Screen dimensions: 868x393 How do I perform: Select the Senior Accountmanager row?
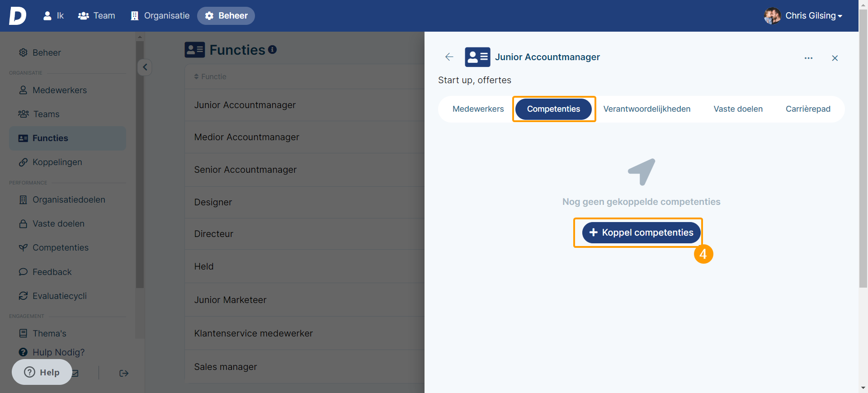[x=305, y=170]
